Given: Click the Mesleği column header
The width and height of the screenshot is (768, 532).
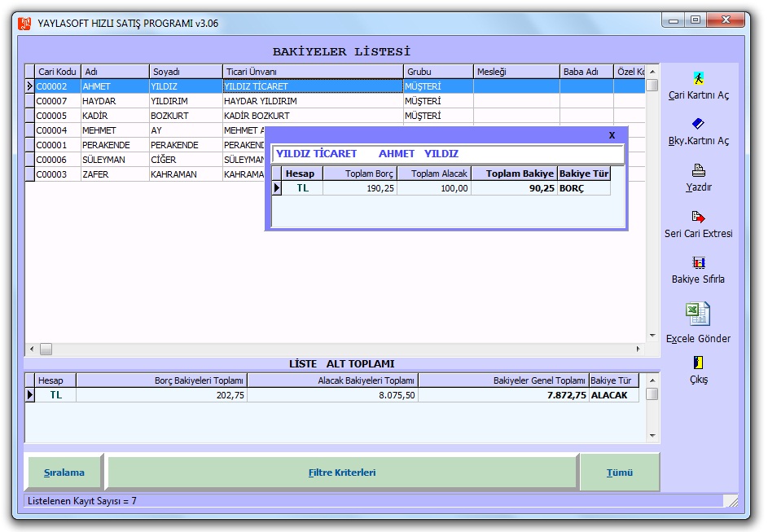Looking at the screenshot, I should tap(516, 72).
